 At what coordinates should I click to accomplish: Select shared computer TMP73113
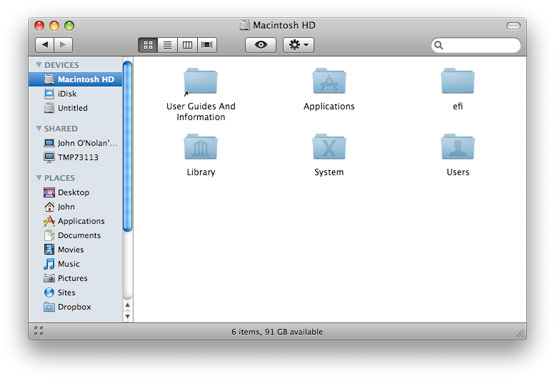click(75, 157)
